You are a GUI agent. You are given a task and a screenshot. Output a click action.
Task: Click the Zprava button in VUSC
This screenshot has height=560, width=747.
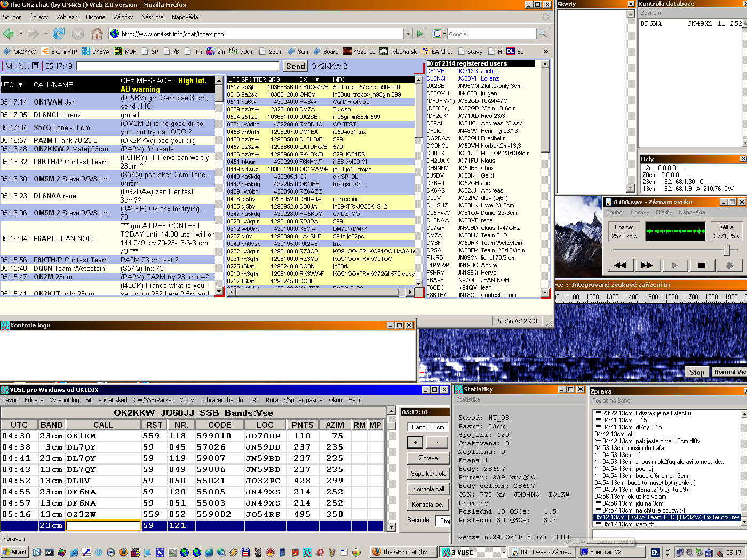428,458
